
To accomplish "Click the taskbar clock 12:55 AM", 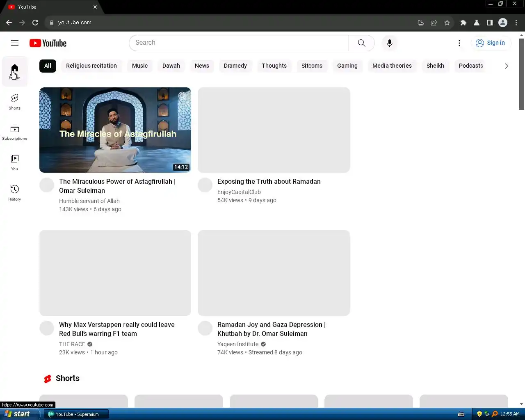I will coord(510,414).
